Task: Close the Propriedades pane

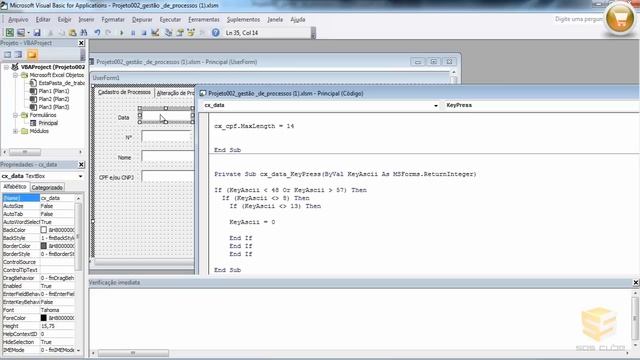Action: coord(81,164)
